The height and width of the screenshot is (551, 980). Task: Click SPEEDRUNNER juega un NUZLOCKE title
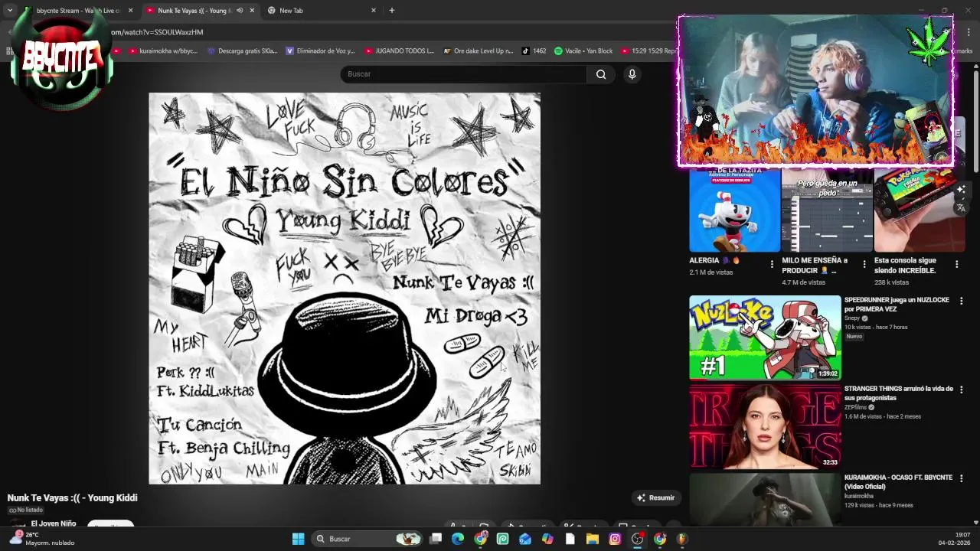point(897,305)
